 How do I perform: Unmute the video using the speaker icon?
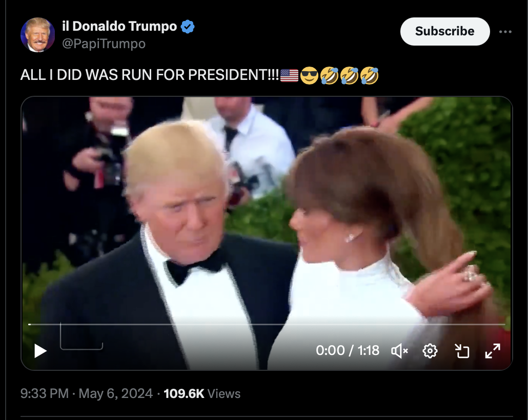point(399,351)
